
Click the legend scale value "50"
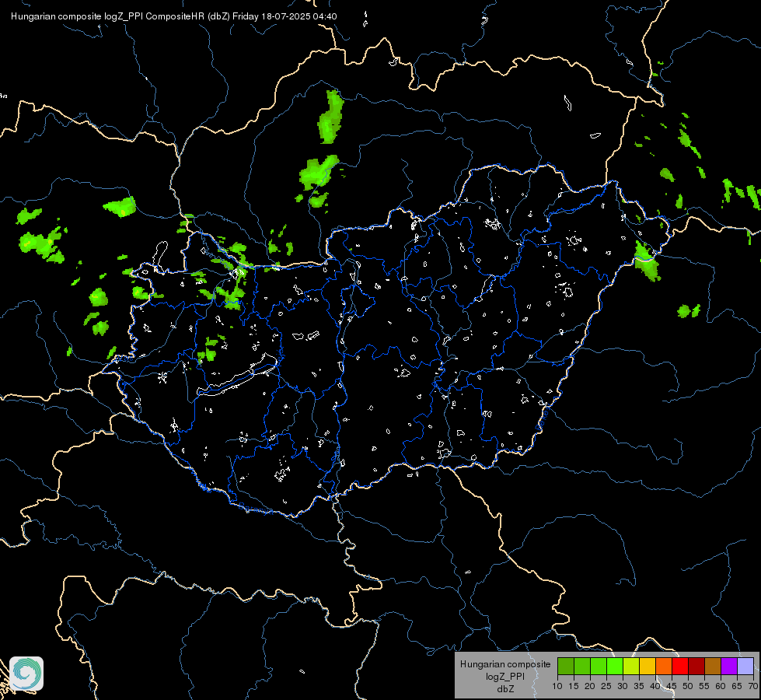[x=688, y=686]
